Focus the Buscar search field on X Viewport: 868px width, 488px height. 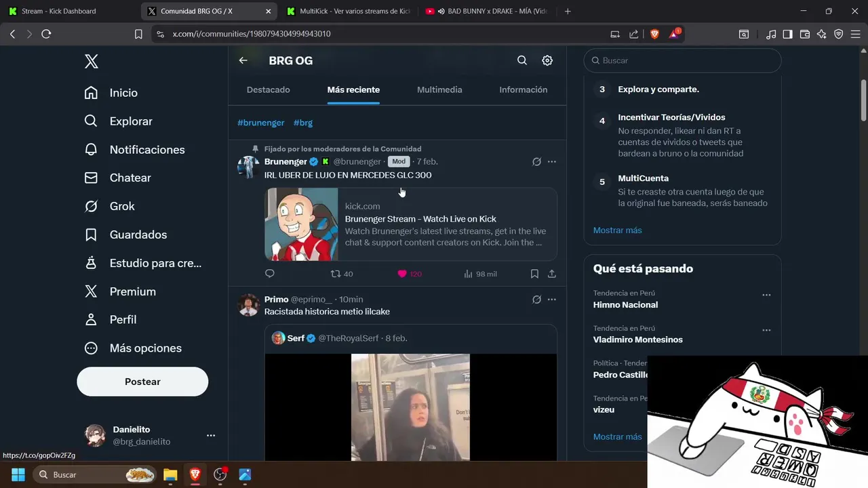pos(682,60)
